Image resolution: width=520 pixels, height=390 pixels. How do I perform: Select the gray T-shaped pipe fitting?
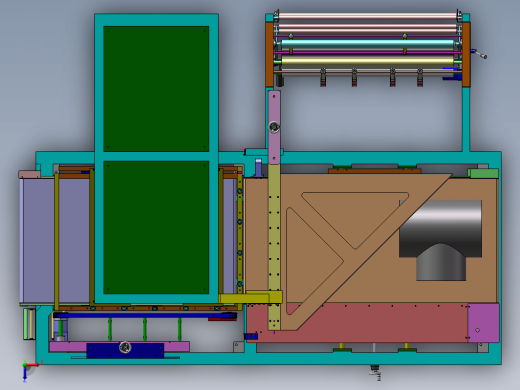(440, 240)
